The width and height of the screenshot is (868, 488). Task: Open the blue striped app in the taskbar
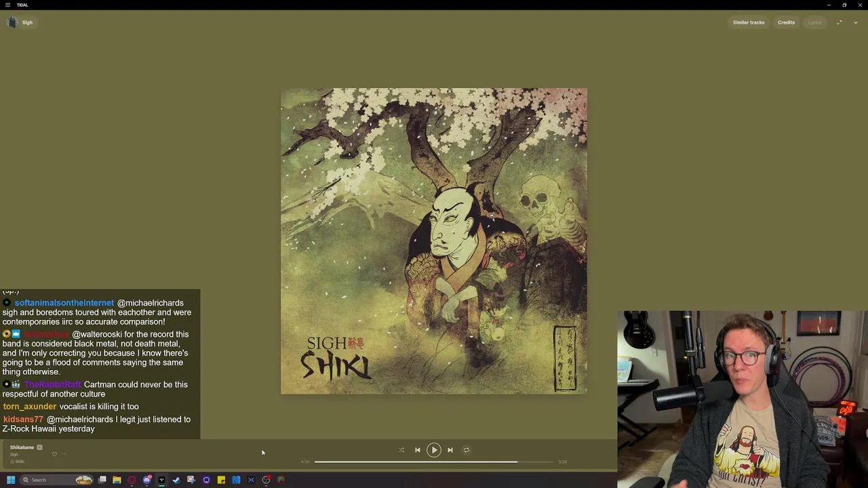click(x=236, y=480)
